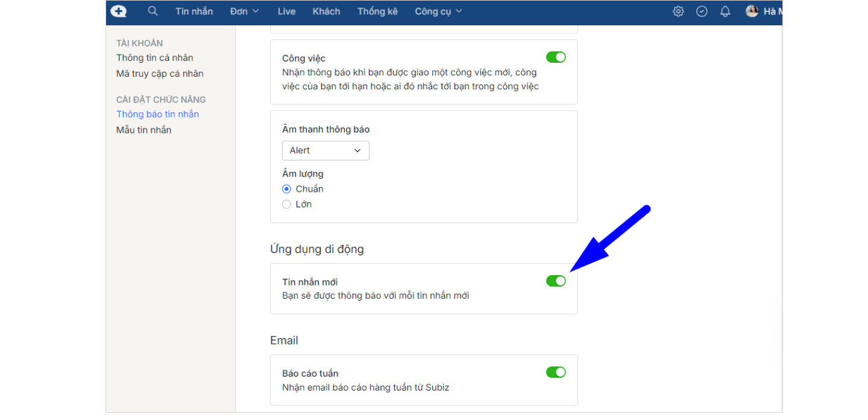Expand the Đơn menu
Screen dimensions: 868x420
tap(244, 11)
